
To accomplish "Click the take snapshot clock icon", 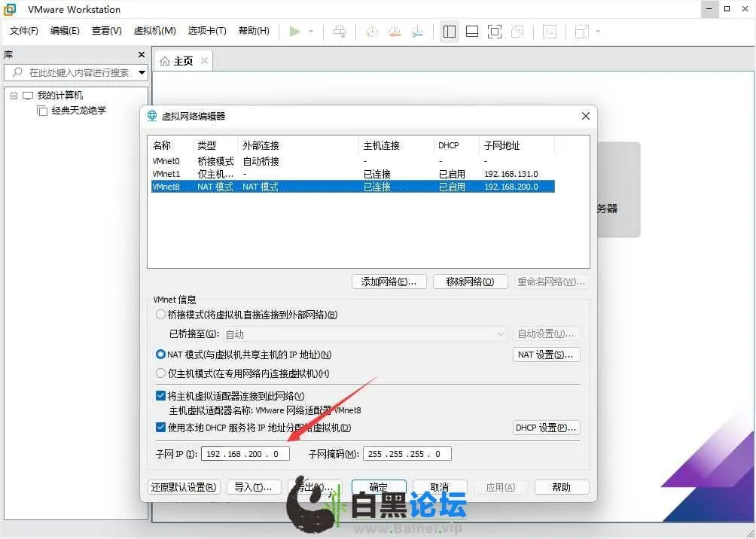I will 371,32.
